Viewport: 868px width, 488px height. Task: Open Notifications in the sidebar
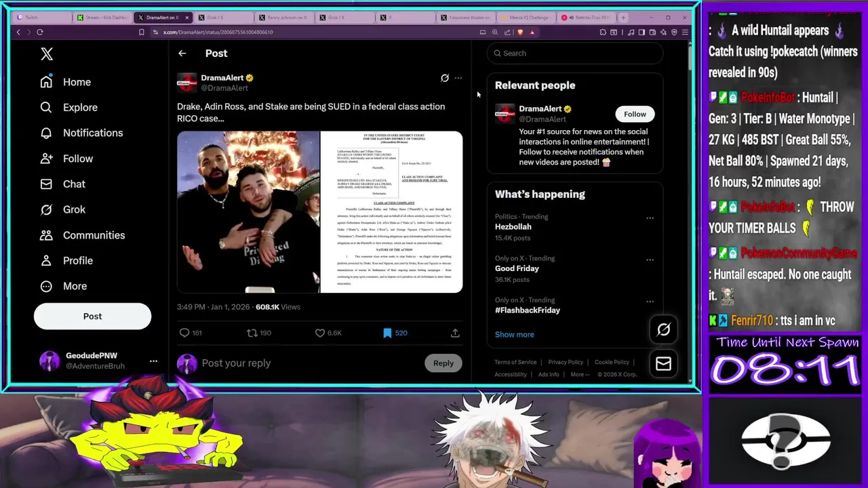(81, 133)
